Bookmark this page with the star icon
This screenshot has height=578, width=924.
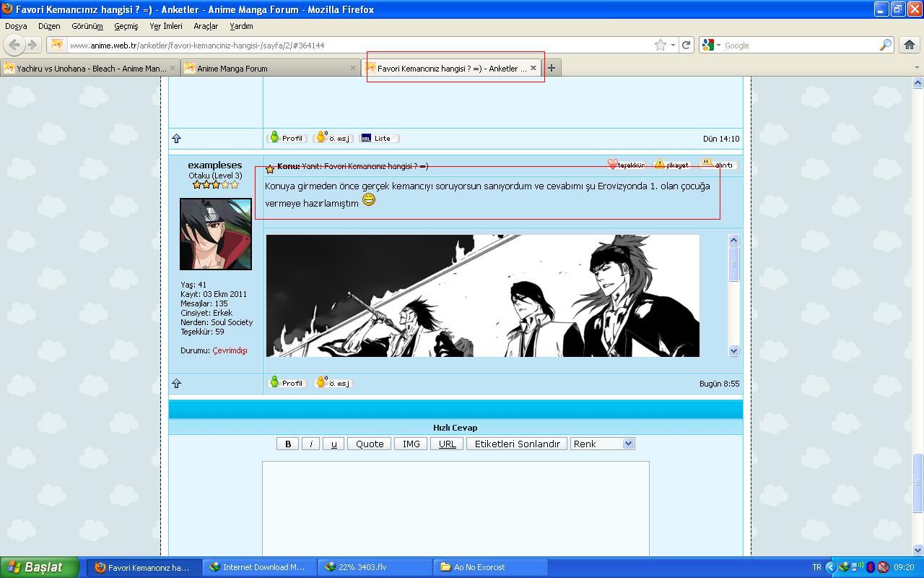660,45
